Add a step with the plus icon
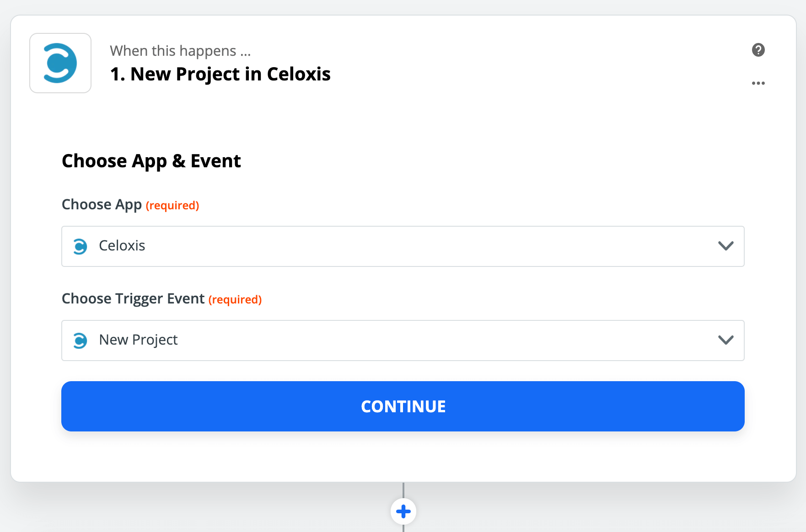This screenshot has width=806, height=532. point(403,511)
